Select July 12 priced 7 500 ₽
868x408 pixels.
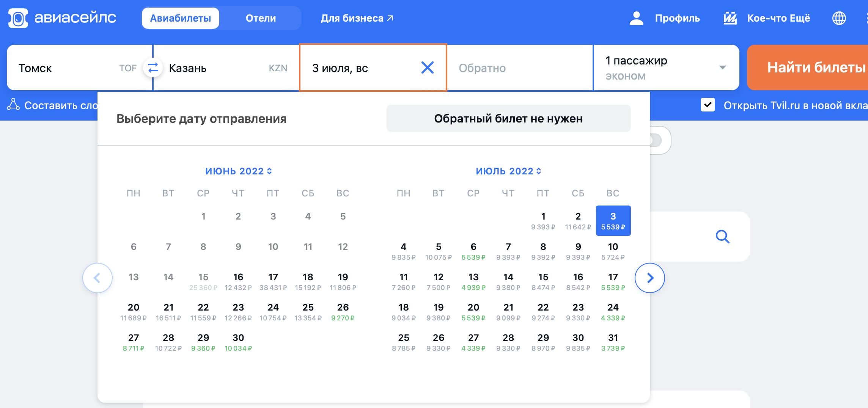pyautogui.click(x=439, y=281)
